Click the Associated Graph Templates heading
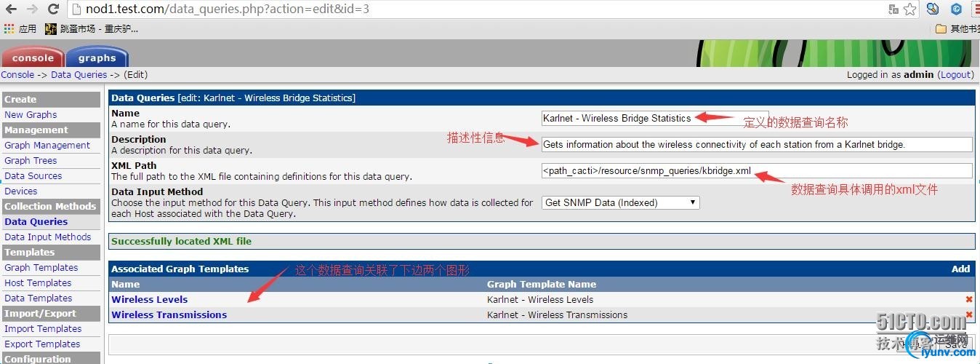The width and height of the screenshot is (980, 364). coord(180,269)
